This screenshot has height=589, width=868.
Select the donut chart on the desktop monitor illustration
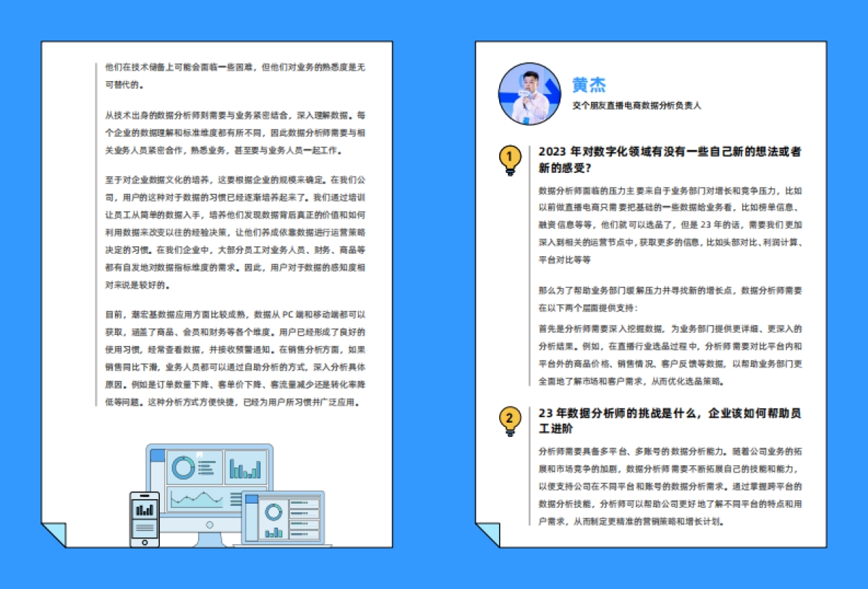(x=183, y=468)
